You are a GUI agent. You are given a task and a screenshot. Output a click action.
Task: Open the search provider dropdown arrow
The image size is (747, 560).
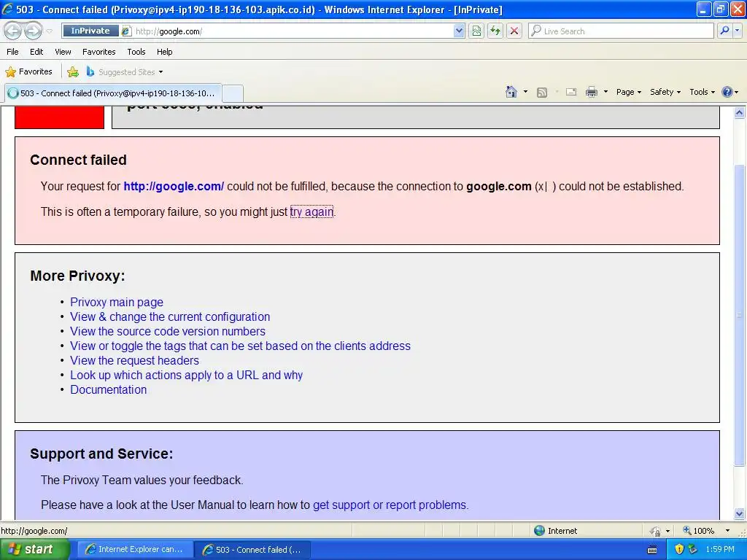point(738,31)
